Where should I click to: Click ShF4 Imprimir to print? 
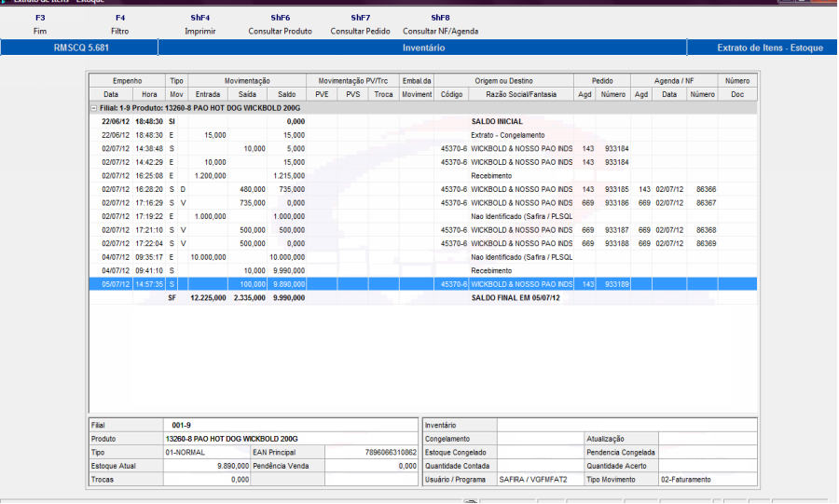click(x=200, y=24)
